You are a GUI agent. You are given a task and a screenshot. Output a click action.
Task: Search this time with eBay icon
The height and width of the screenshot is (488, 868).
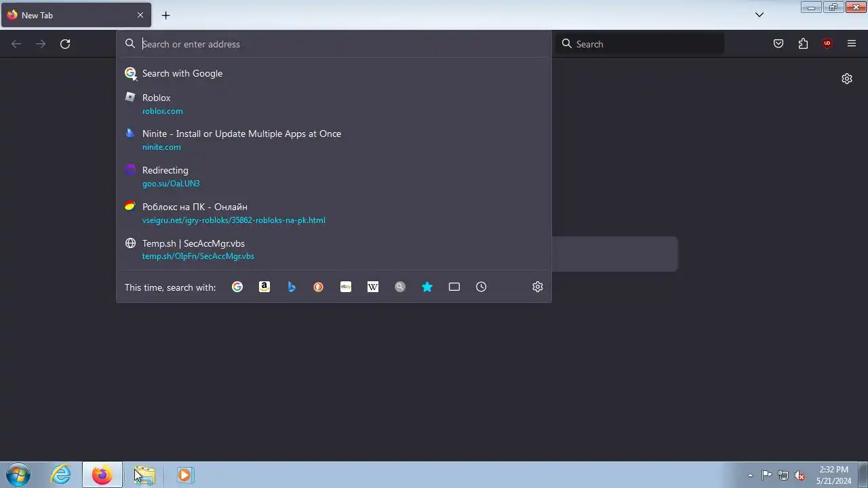click(x=346, y=287)
